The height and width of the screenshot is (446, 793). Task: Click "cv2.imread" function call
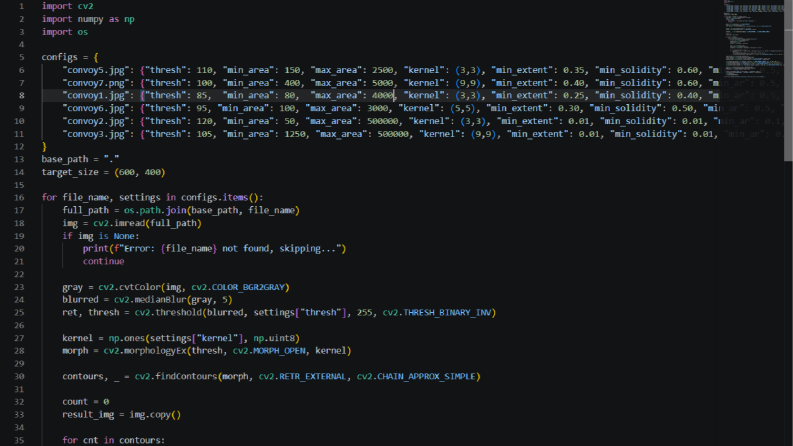tap(119, 223)
